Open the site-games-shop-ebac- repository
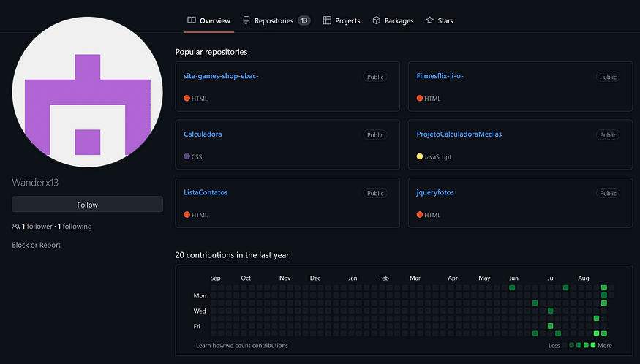The image size is (640, 364). click(221, 77)
